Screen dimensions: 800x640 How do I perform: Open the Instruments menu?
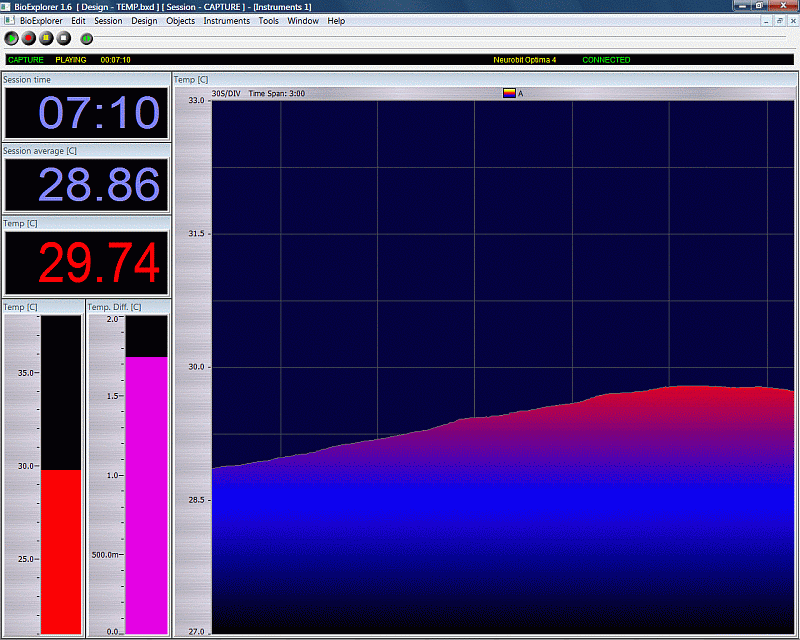point(227,21)
